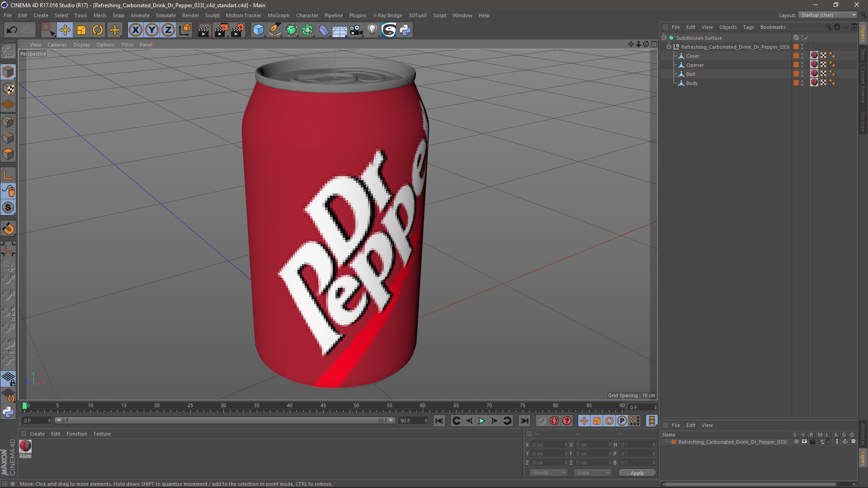Toggle visibility dots for Cover object
Viewport: 868px width, 488px height.
click(x=802, y=56)
